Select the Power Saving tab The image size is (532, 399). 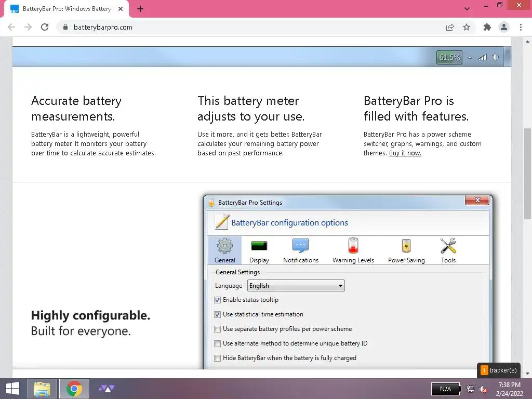click(406, 250)
